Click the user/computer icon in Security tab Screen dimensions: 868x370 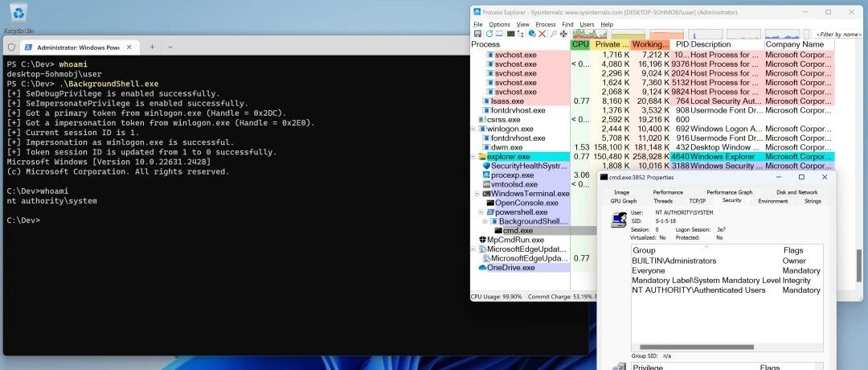click(x=618, y=220)
